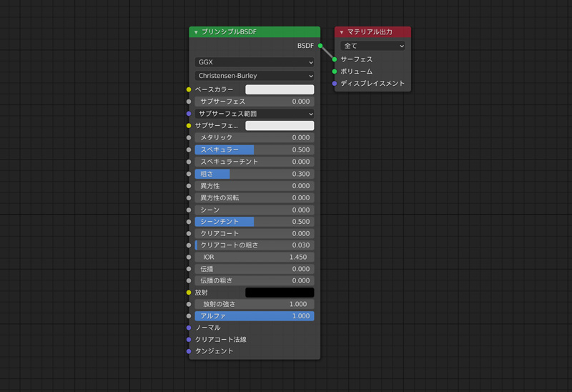Click the 粗さ slider
The image size is (572, 392).
pos(254,174)
